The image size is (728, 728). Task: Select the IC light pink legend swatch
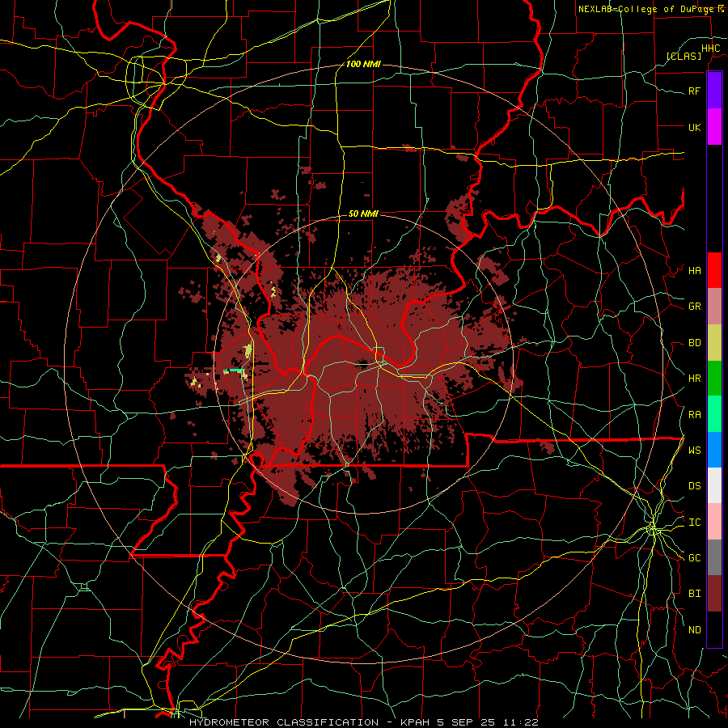click(714, 522)
